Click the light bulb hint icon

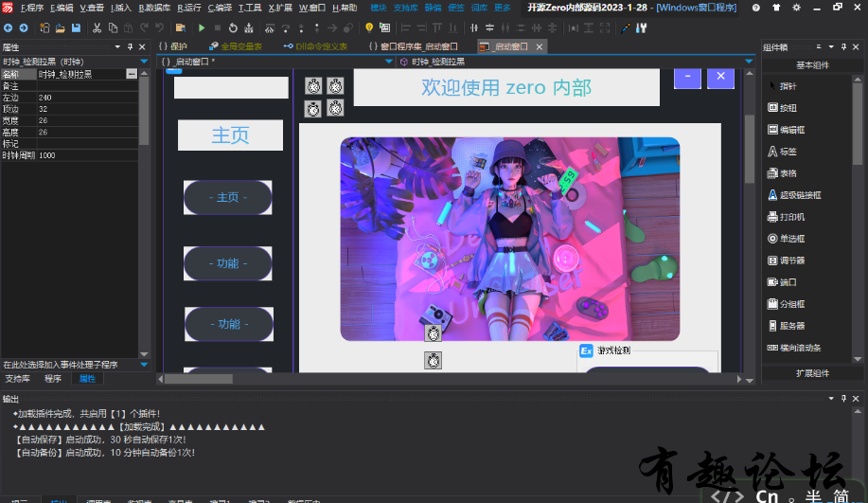369,27
